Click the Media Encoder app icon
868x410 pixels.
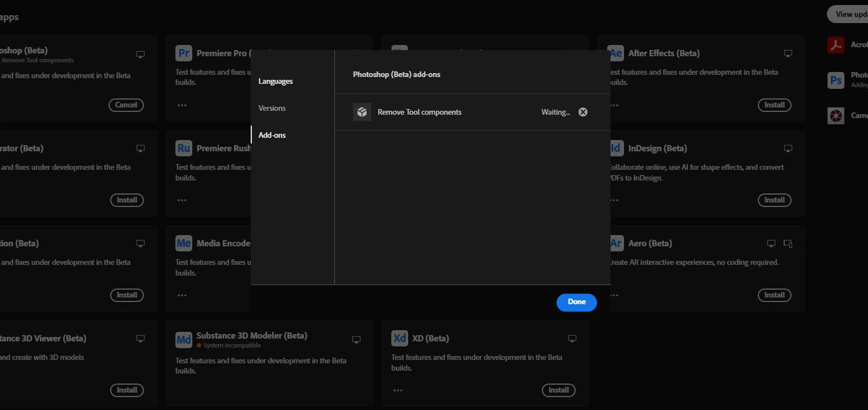pyautogui.click(x=184, y=244)
